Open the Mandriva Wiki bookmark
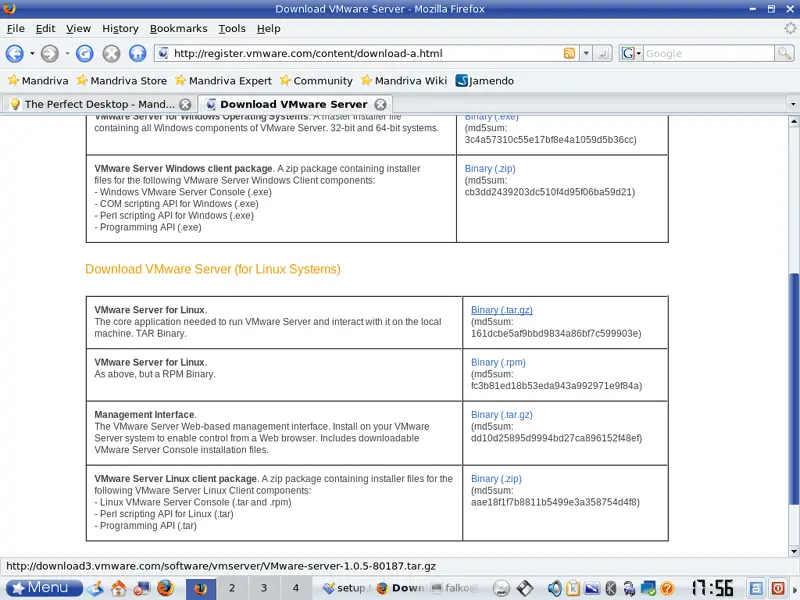Screen dimensions: 800x600 click(404, 81)
